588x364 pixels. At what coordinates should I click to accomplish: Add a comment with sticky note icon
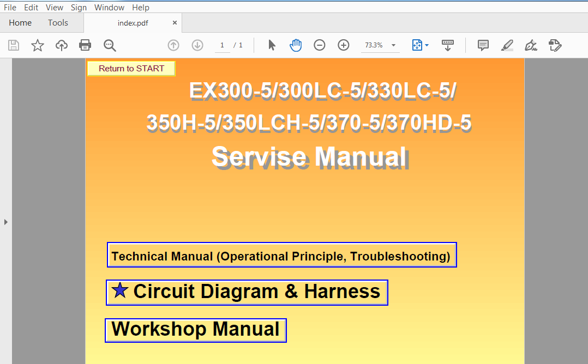tap(483, 45)
